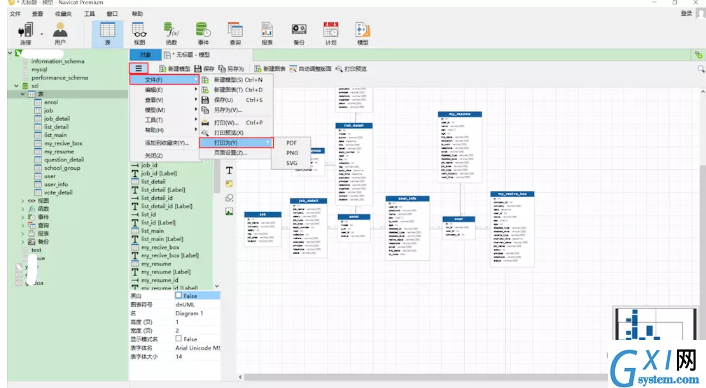Collapse the sci database node arrow

coord(16,86)
